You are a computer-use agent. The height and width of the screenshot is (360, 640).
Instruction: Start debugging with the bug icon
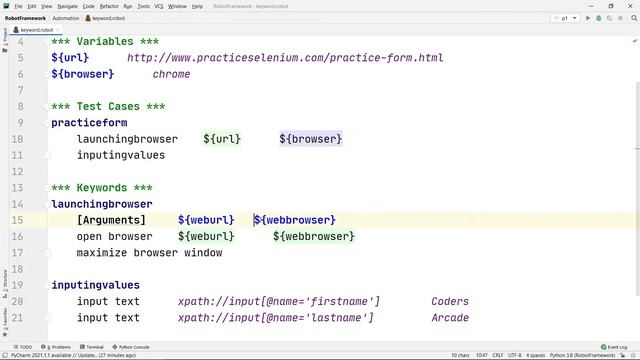tap(599, 18)
